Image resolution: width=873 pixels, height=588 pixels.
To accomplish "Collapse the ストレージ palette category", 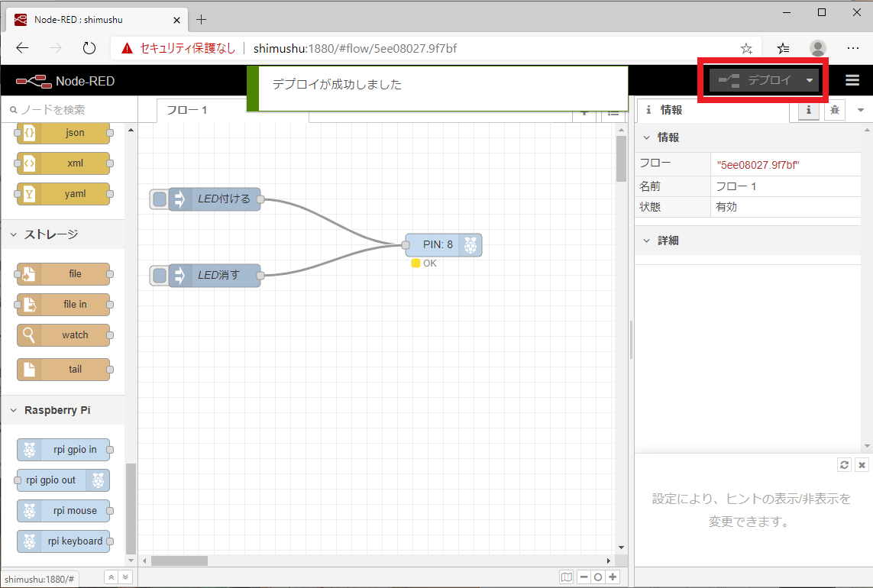I will (63, 234).
